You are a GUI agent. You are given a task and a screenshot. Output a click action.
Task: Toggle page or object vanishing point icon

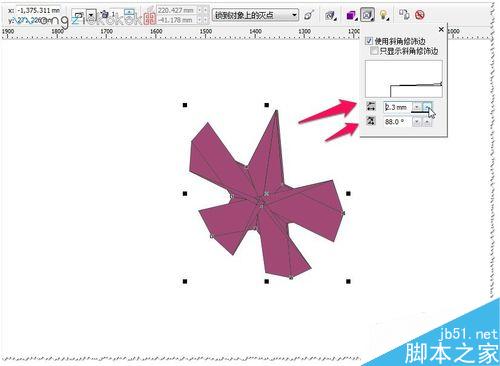(309, 15)
